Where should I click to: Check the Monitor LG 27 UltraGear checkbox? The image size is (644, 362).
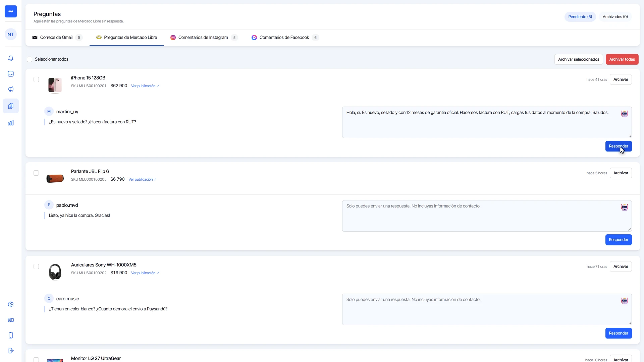[36, 360]
